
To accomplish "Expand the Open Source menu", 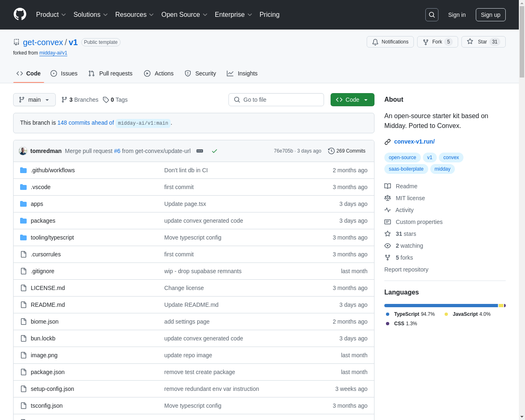I will (x=185, y=15).
